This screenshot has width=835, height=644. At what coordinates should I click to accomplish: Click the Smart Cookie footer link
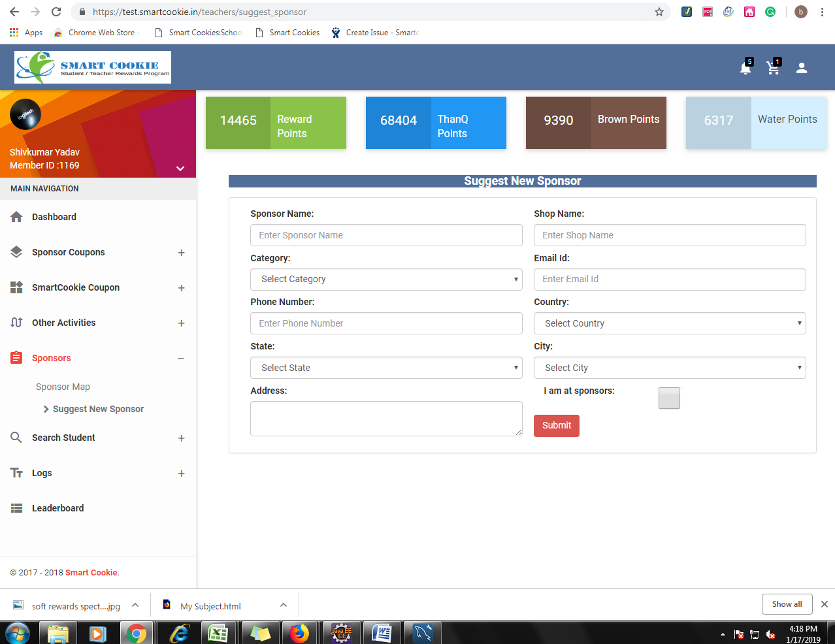pyautogui.click(x=91, y=573)
